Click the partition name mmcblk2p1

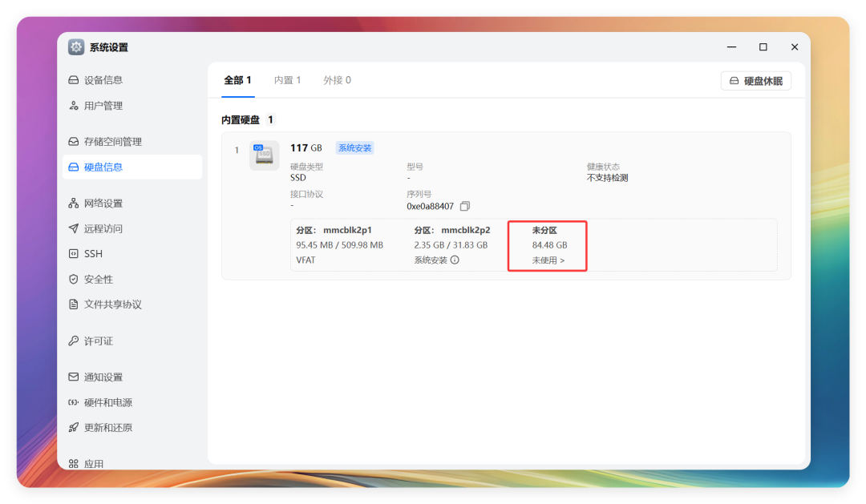[x=347, y=230]
